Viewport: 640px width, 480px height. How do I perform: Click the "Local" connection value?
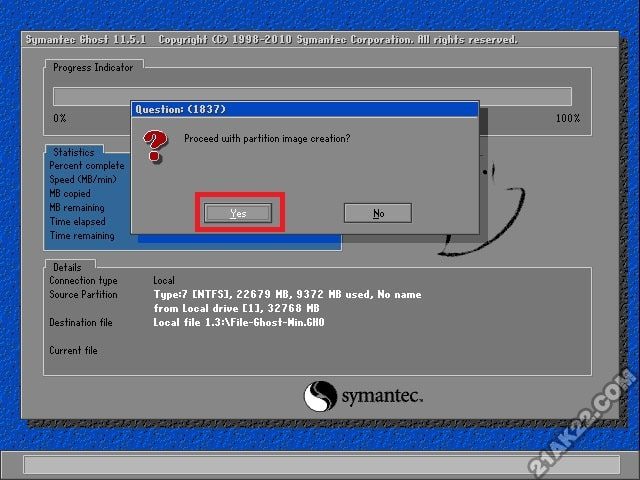tap(164, 280)
